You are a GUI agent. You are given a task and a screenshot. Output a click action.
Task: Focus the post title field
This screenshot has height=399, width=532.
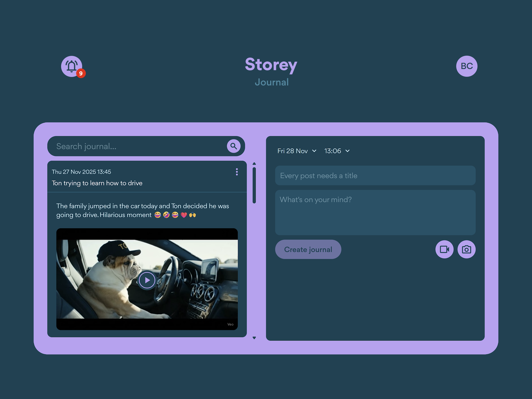(375, 176)
